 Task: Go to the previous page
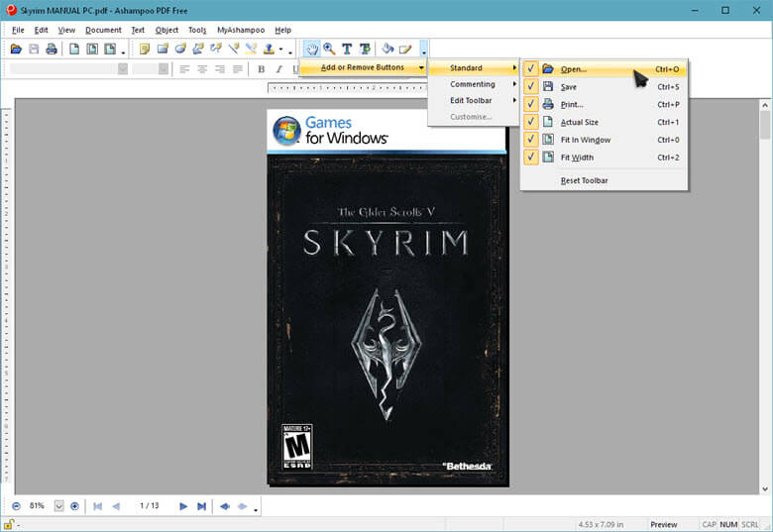(116, 506)
